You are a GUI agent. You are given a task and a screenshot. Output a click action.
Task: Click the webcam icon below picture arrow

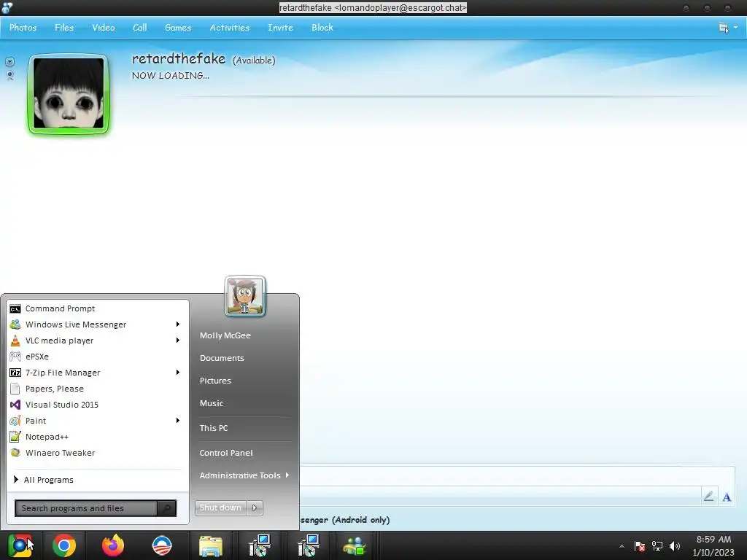pos(10,75)
